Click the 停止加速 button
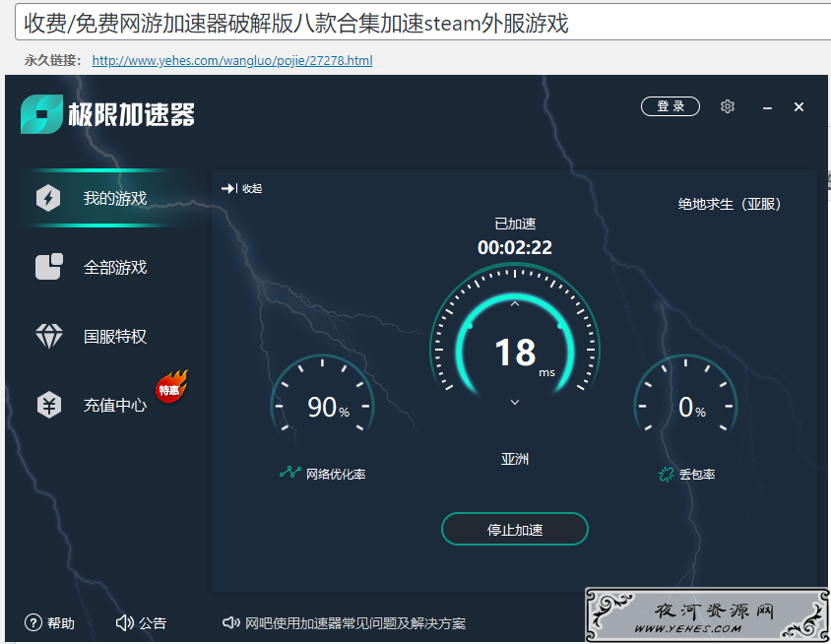 pos(515,529)
